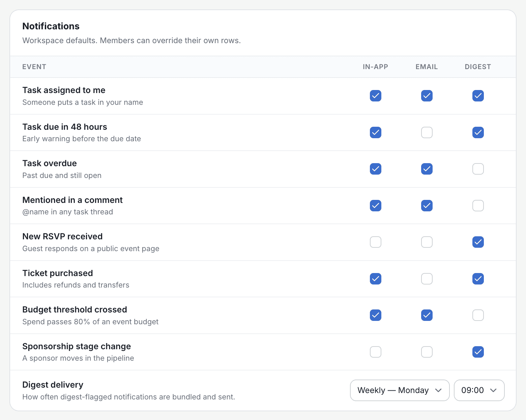Click 'Early warning before the due date'
The image size is (526, 420).
point(82,139)
